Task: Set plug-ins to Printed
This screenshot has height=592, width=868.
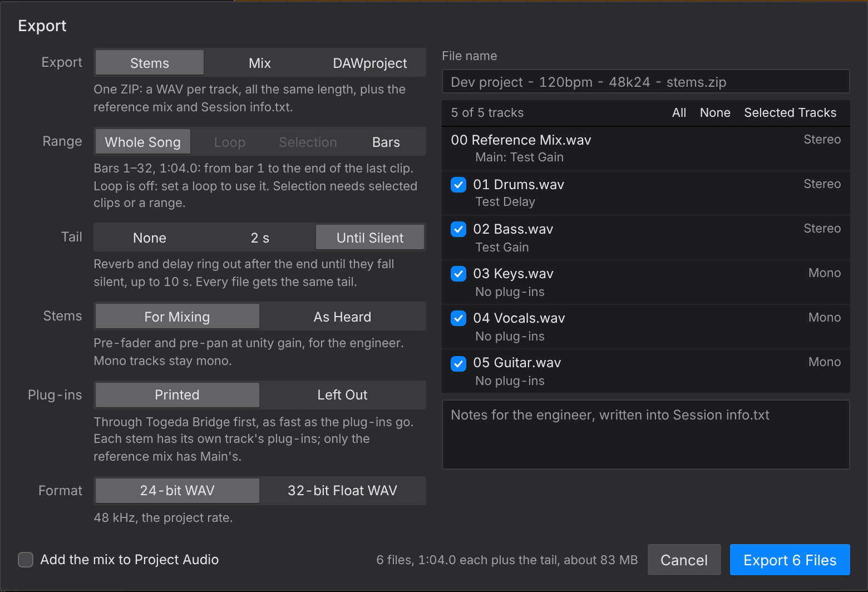Action: (177, 394)
